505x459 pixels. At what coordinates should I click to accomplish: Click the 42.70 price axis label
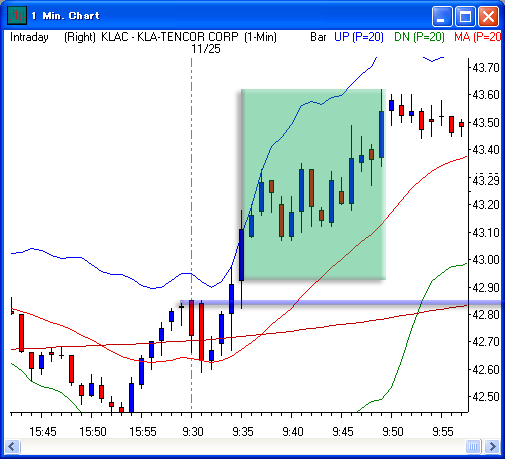[x=486, y=342]
